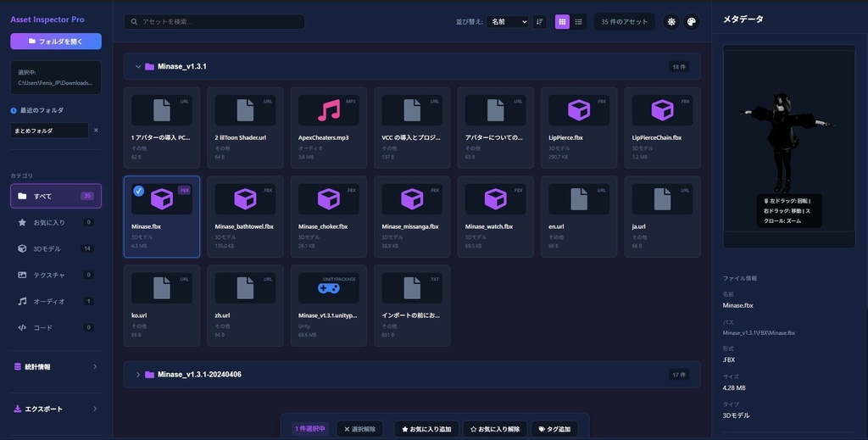This screenshot has width=868, height=440.
Task: Expand the Minase_v1.3.1-20240406 folder chevron
Action: 138,375
